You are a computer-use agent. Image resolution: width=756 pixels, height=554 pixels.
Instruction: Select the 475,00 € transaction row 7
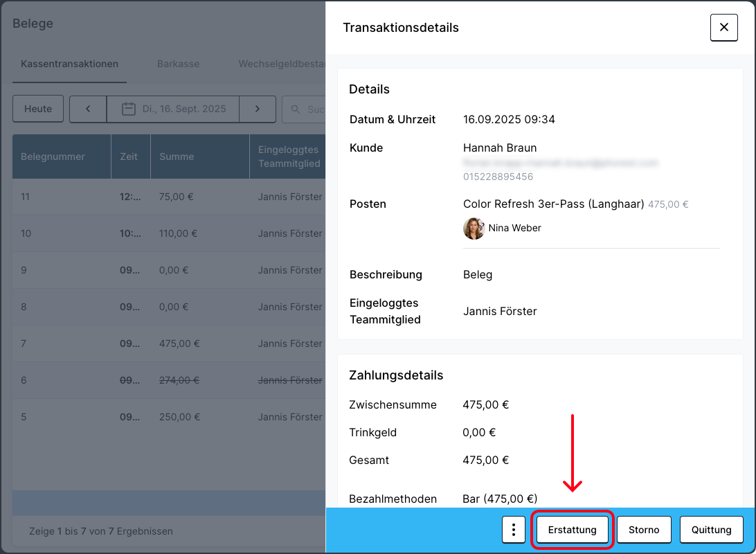[x=166, y=343]
